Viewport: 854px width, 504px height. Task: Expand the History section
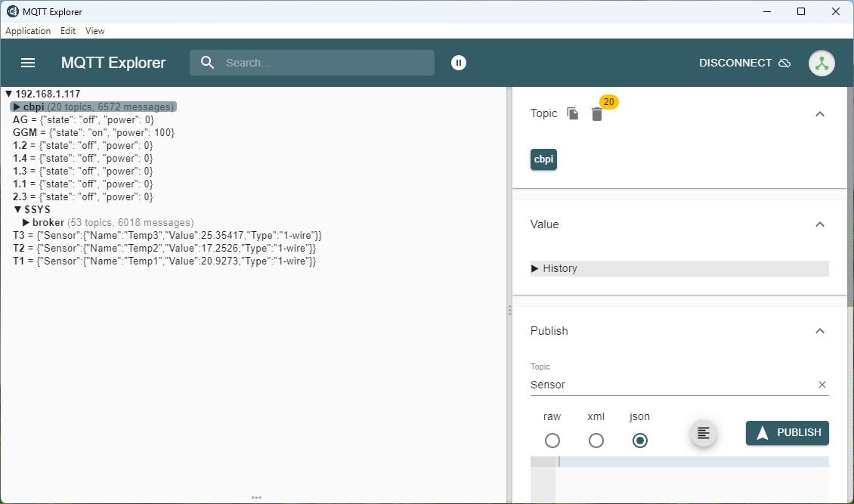coord(535,268)
